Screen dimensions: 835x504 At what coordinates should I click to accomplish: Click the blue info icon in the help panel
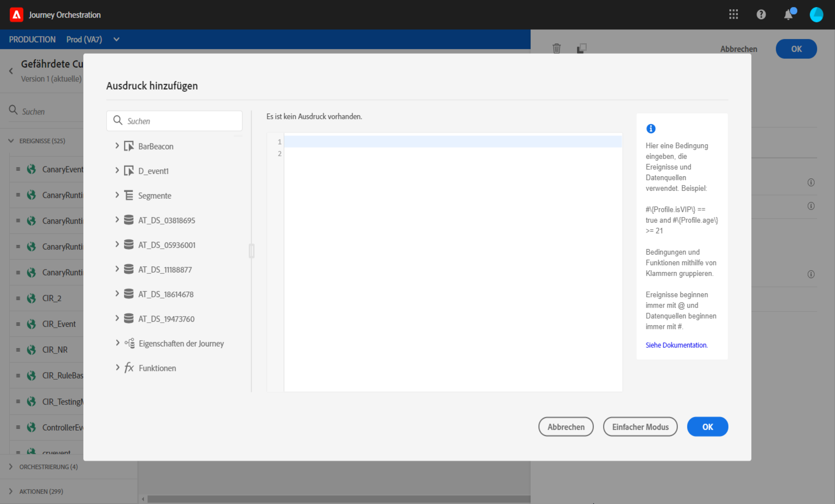point(651,129)
